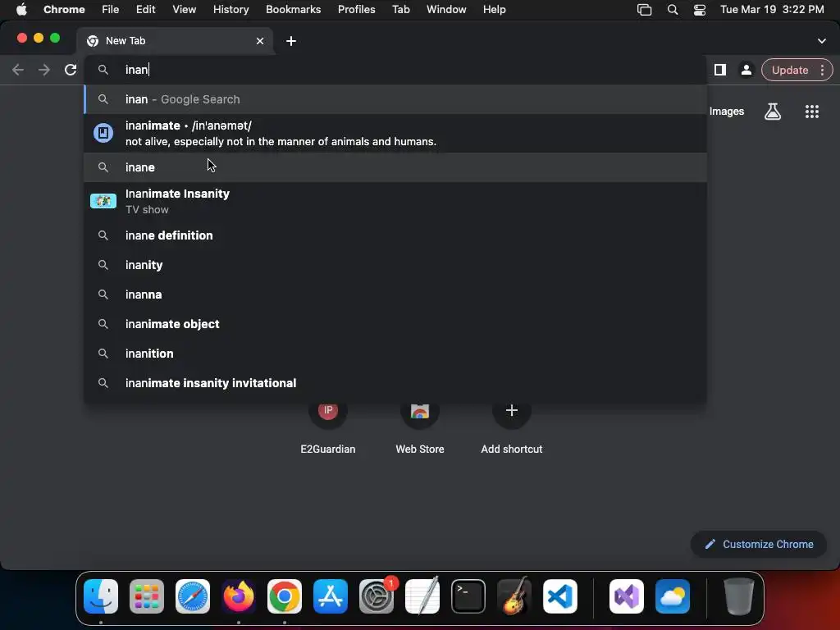Open the Edit menu
840x630 pixels.
(145, 9)
